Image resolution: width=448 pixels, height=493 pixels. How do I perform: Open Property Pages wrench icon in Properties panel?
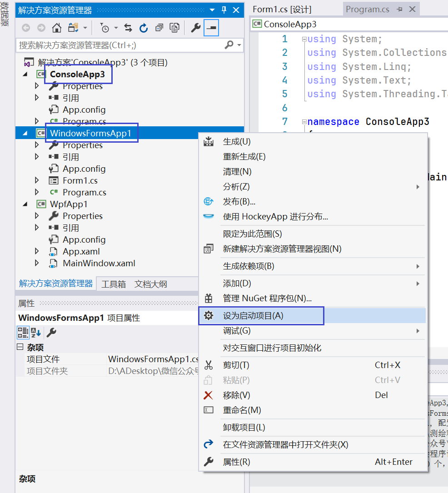tap(51, 332)
